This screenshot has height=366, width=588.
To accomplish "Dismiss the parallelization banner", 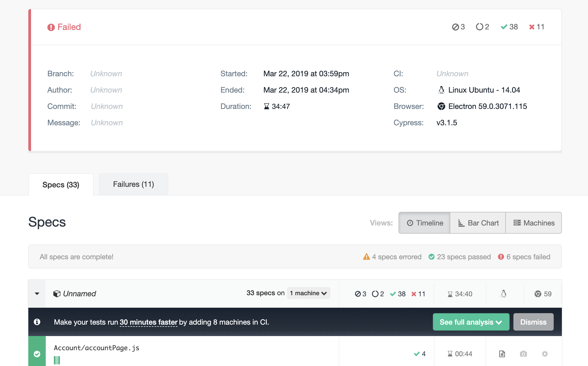I will tap(533, 322).
